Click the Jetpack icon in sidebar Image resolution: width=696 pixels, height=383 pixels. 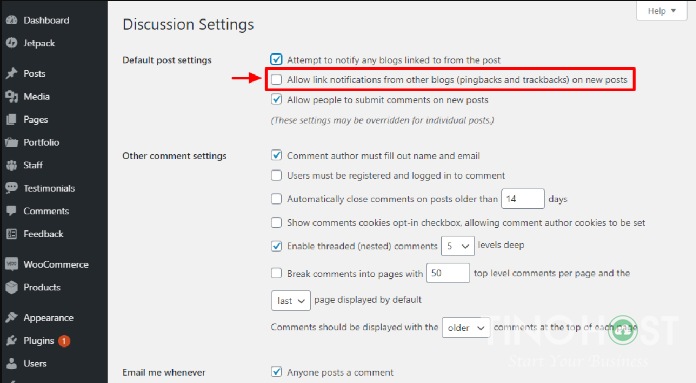[x=12, y=43]
